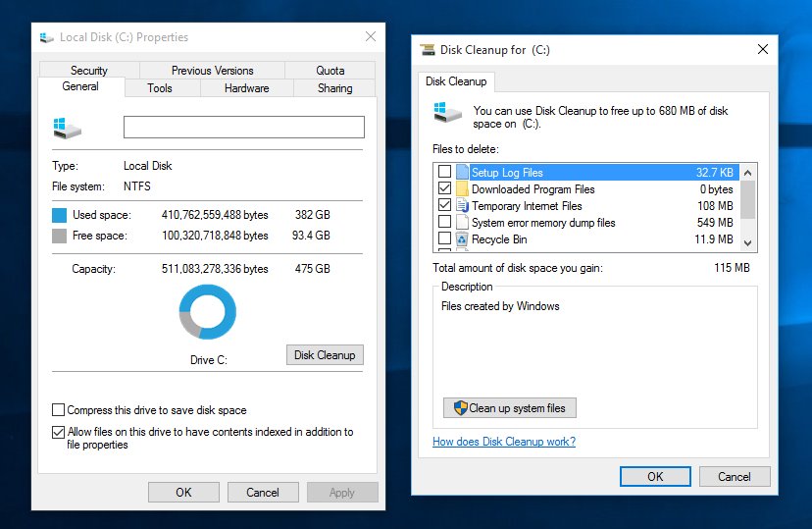
Task: Enable Compress this drive to save disk space
Action: click(59, 410)
